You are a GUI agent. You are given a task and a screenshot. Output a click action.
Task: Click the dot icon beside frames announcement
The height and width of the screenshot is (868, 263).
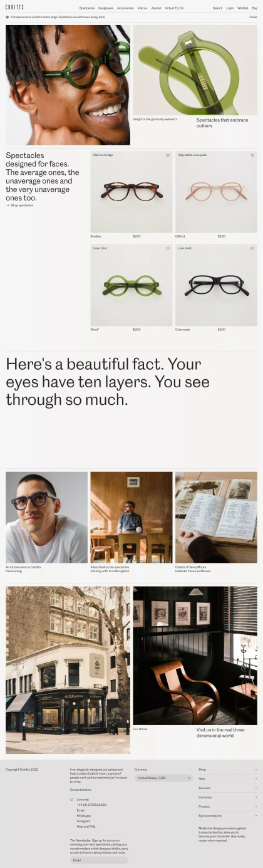point(7,18)
